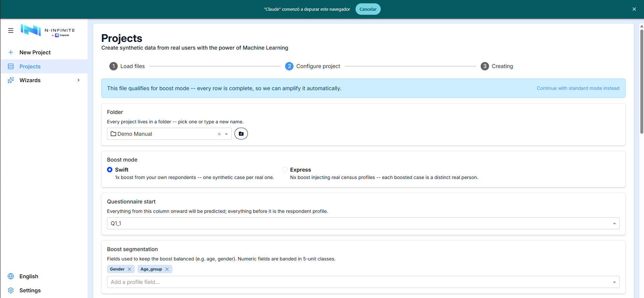Open the Questionnaire start Q1_1 dropdown

pyautogui.click(x=363, y=223)
